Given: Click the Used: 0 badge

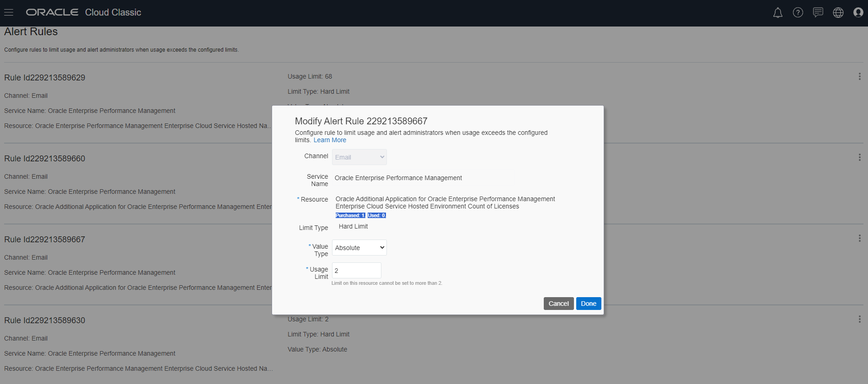Looking at the screenshot, I should (377, 215).
